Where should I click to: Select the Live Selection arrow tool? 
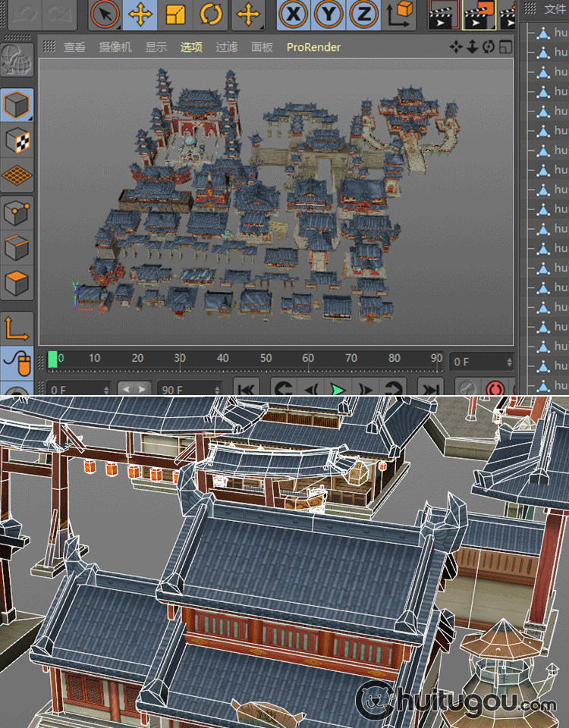tap(105, 14)
